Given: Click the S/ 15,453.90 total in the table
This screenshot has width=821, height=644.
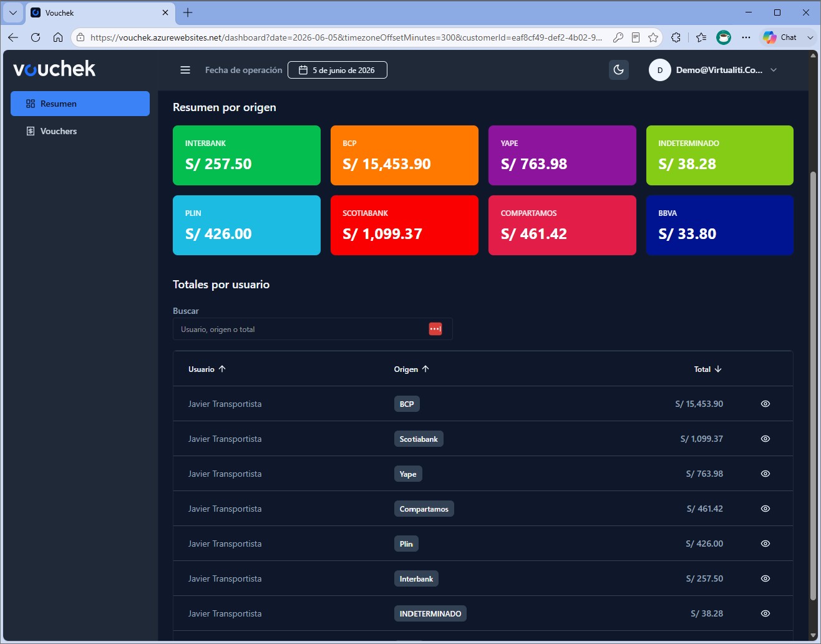Looking at the screenshot, I should (x=699, y=404).
